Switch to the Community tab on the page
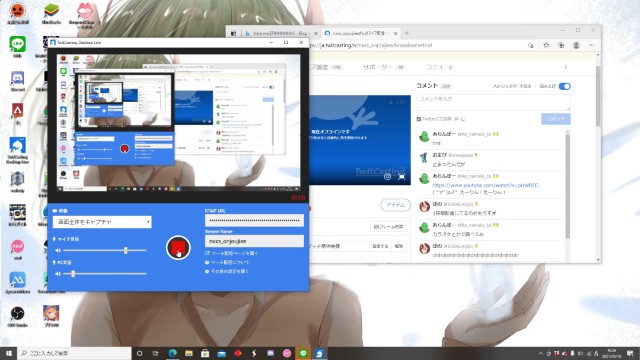Screen dimensions: 640x360 439,67
